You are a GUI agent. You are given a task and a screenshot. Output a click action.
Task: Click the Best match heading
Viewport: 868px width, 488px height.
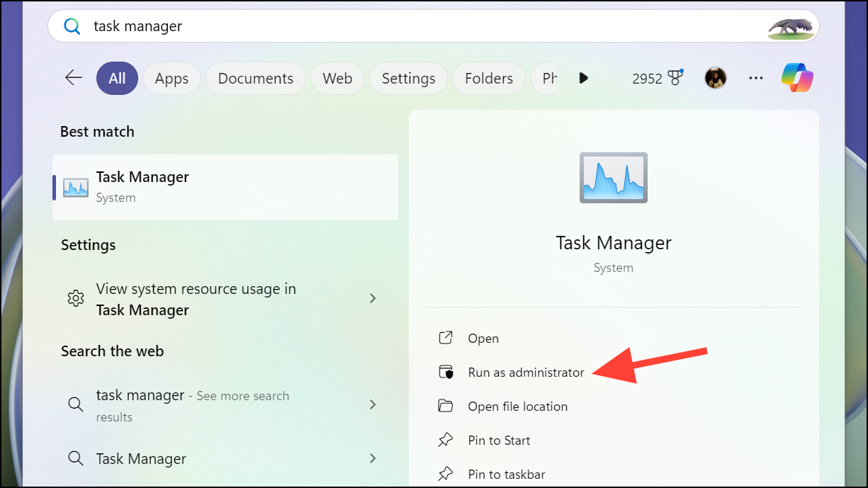[97, 132]
